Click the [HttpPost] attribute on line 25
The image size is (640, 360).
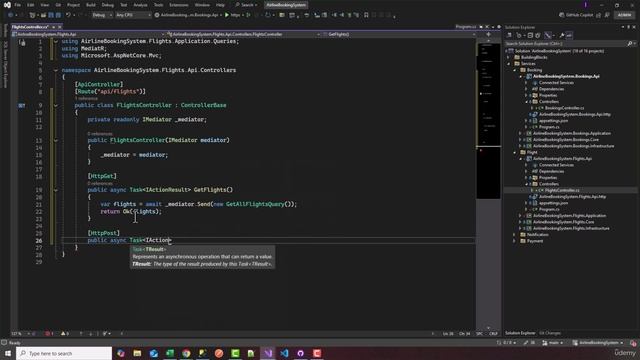pyautogui.click(x=104, y=233)
